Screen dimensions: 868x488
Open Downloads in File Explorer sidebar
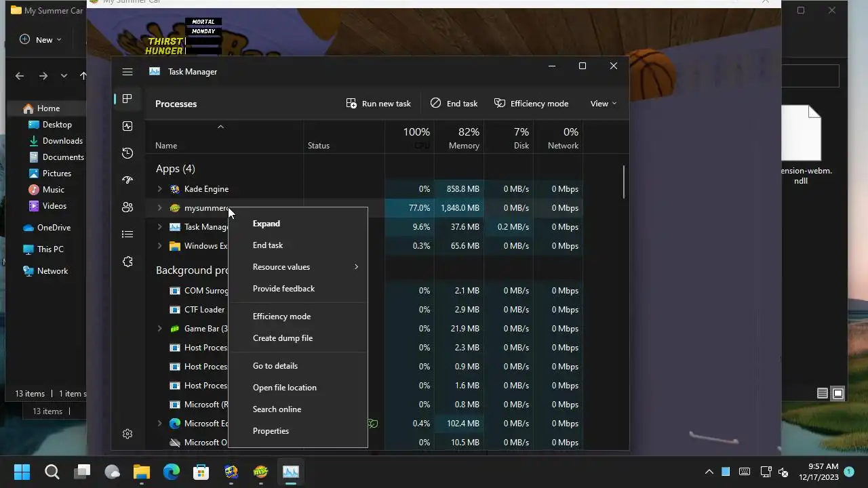(56, 141)
